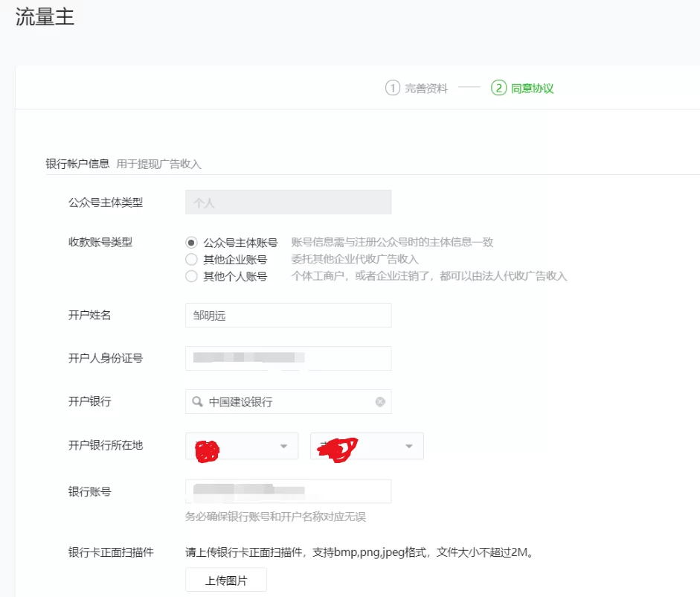Go to the 完善资料 step
This screenshot has width=700, height=597.
[426, 89]
